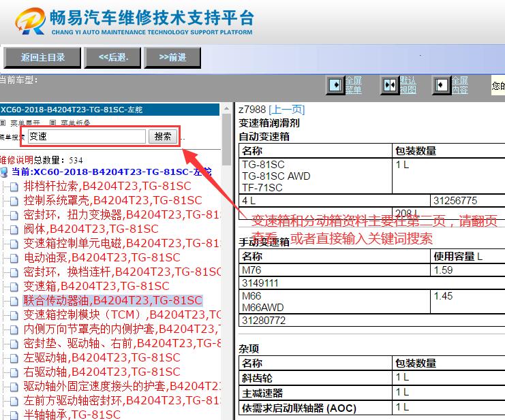The height and width of the screenshot is (420, 505).
Task: Click the M76 cell in manual gearbox table
Action: [x=335, y=270]
